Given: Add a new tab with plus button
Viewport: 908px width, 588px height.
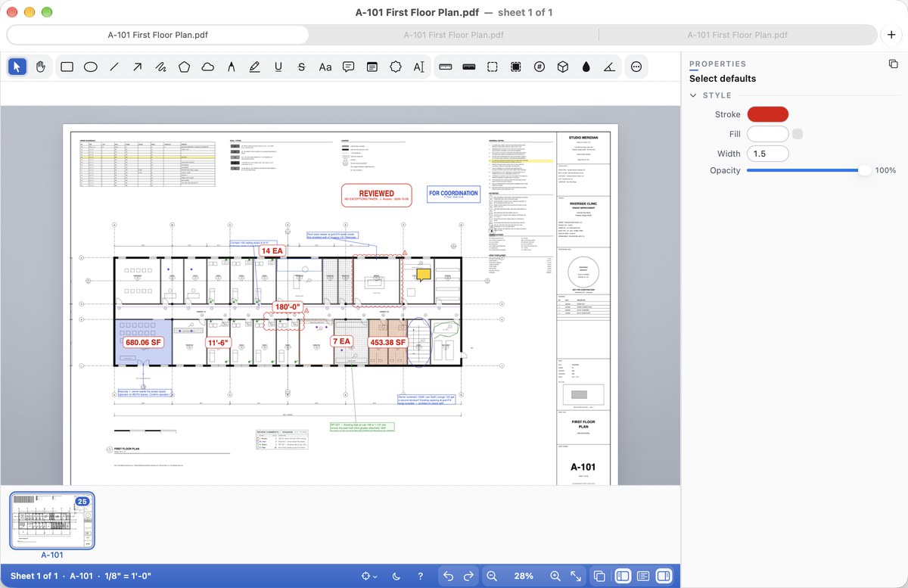Looking at the screenshot, I should pos(892,35).
